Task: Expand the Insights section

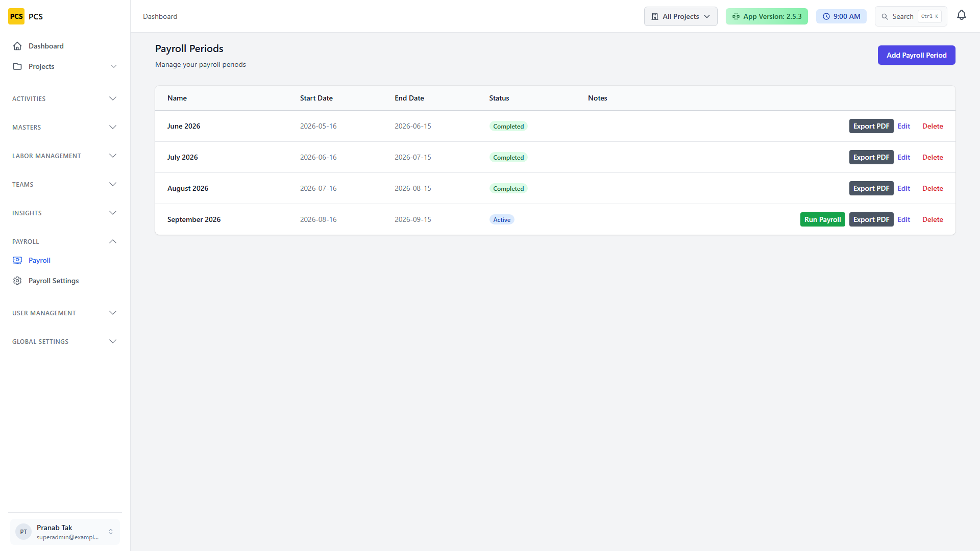Action: pyautogui.click(x=65, y=213)
